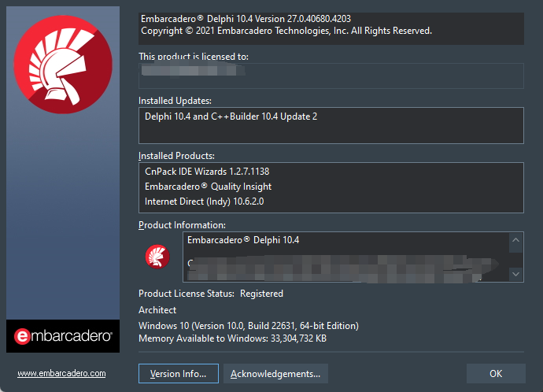
Task: Click the licensed-to name field
Action: click(331, 76)
